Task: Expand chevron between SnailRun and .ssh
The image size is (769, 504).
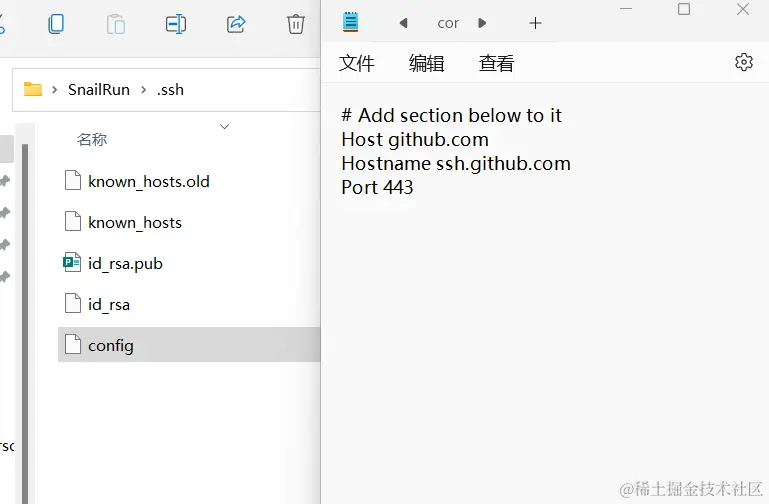Action: tap(143, 90)
